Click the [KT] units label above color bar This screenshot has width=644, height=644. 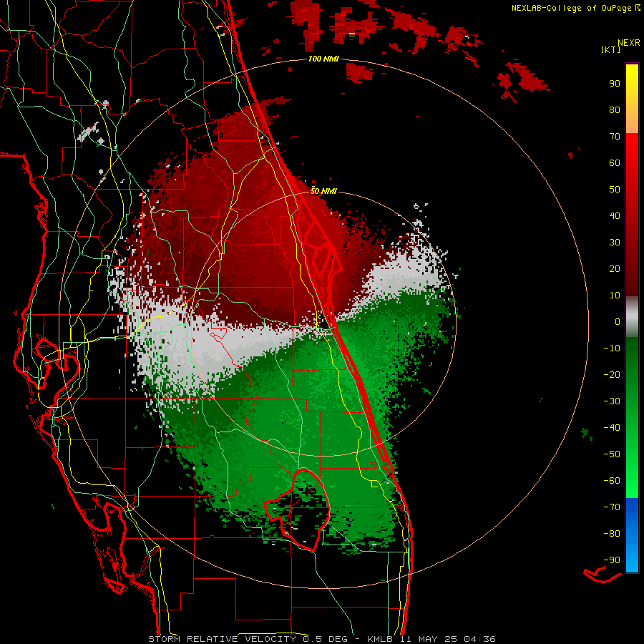pos(611,49)
